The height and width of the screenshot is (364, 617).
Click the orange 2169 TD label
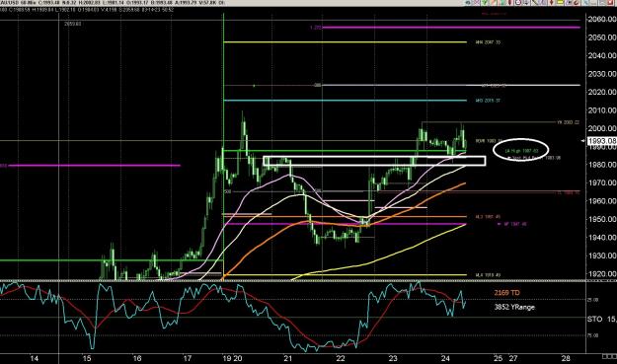[506, 292]
